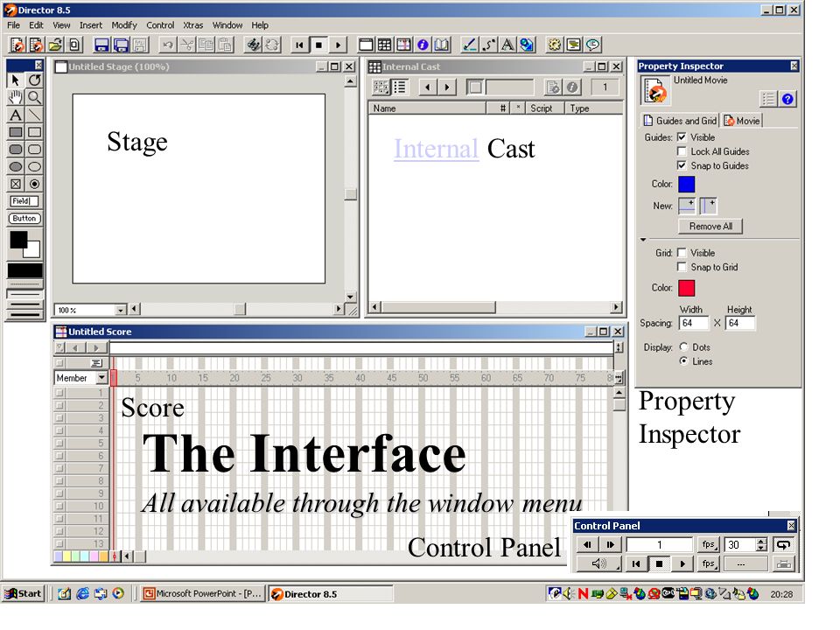Open the File menu
Screen dimensions: 840x630
tap(13, 25)
